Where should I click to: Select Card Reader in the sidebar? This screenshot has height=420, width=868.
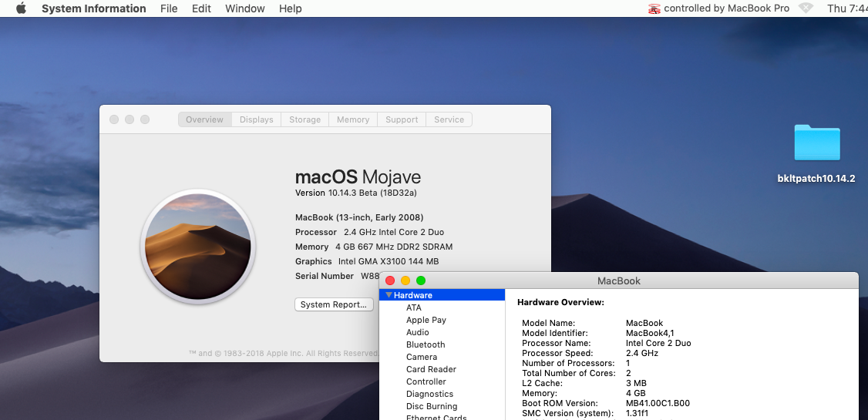pyautogui.click(x=431, y=369)
